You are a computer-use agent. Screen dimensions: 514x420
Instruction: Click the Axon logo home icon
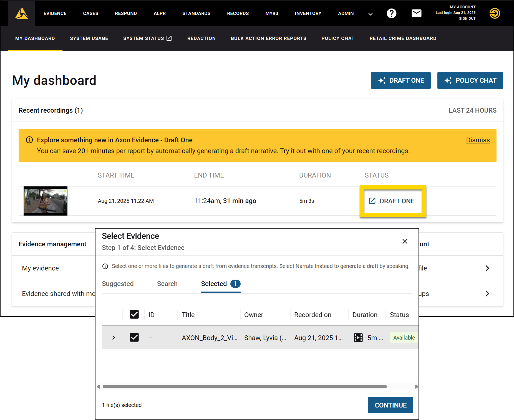pyautogui.click(x=22, y=13)
